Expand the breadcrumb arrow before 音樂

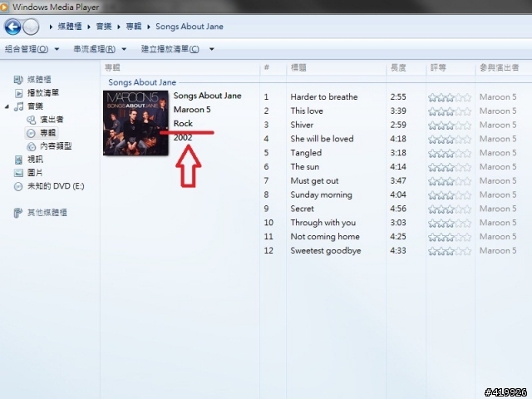pos(89,27)
